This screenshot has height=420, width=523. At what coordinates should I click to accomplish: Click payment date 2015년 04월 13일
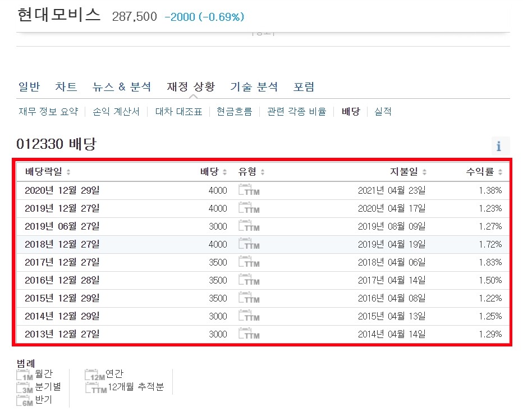pos(392,317)
